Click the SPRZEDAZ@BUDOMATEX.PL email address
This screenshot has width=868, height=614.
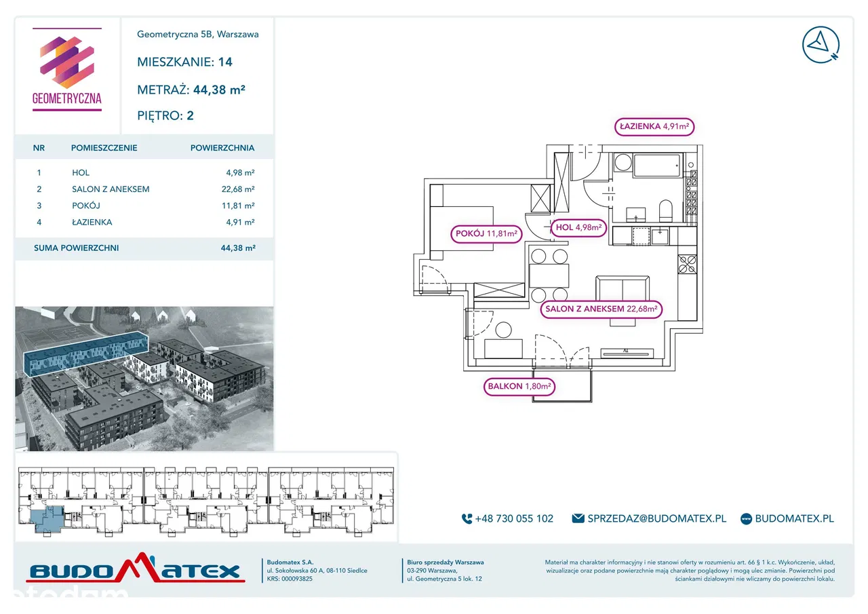point(656,518)
